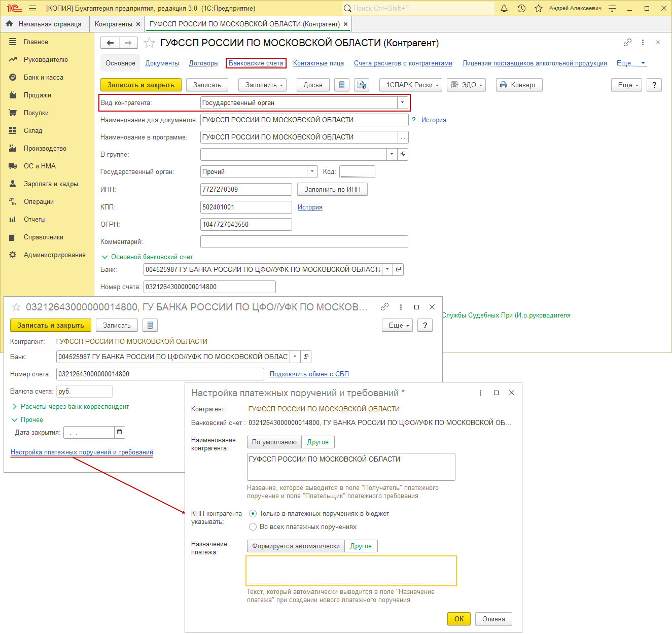Open service settings icon next to username
The height and width of the screenshot is (634, 672).
pyautogui.click(x=612, y=8)
